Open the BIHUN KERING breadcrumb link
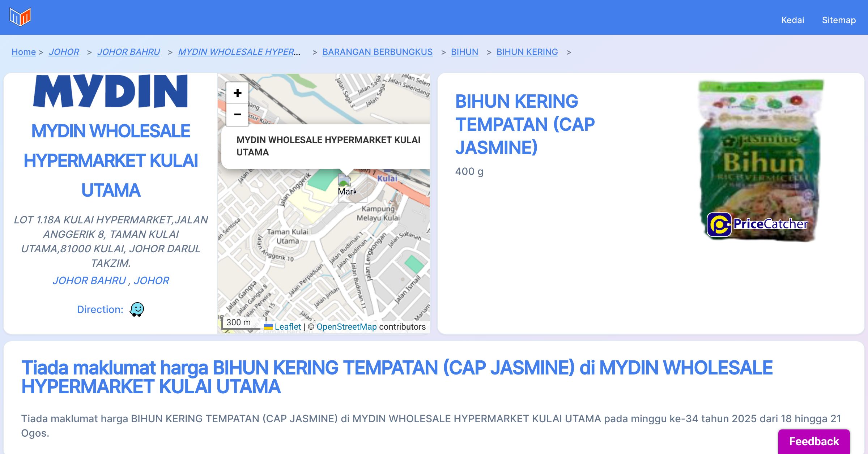 527,52
